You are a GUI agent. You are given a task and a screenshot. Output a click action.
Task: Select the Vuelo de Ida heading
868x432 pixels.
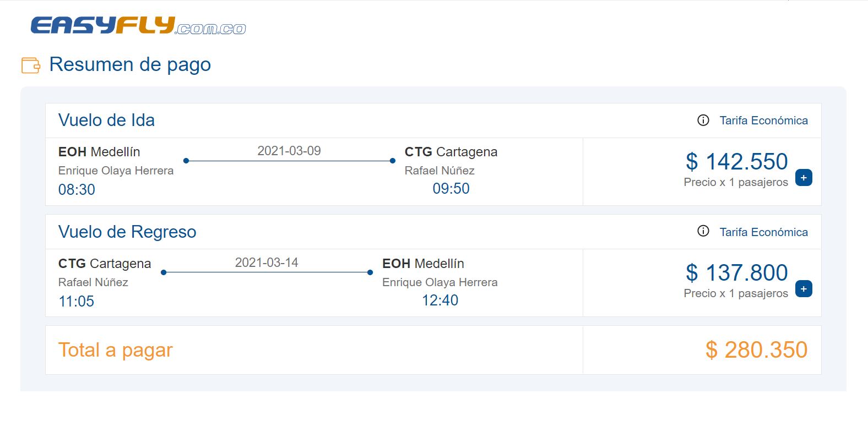[106, 120]
